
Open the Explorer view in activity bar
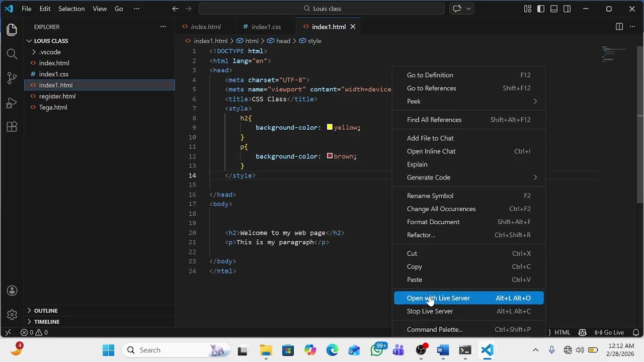(12, 30)
